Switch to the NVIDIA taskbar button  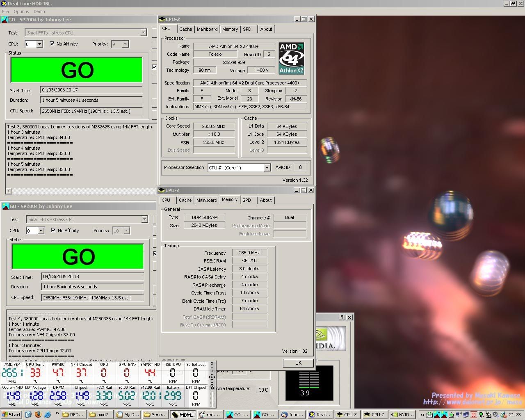[402, 415]
